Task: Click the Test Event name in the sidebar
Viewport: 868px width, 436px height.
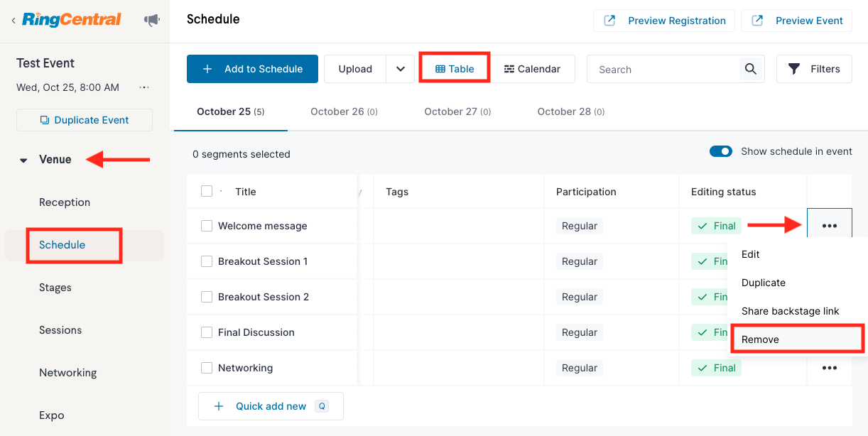Action: click(45, 63)
